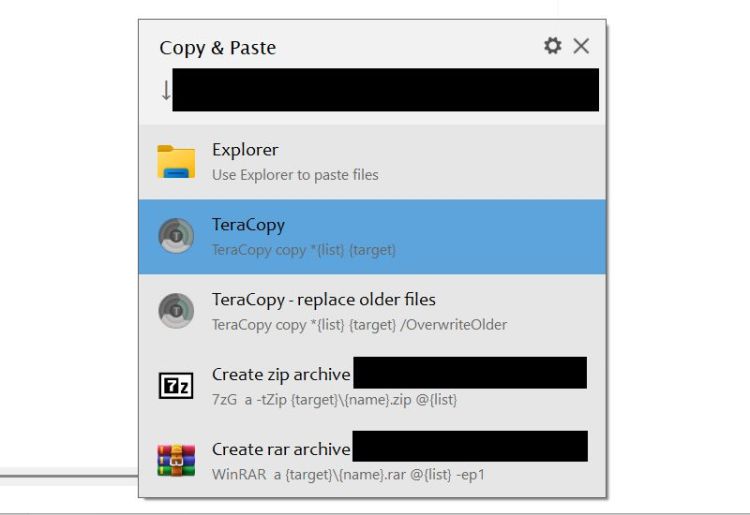
Task: Click the icon for TeraCopy replace older files
Action: 176,311
